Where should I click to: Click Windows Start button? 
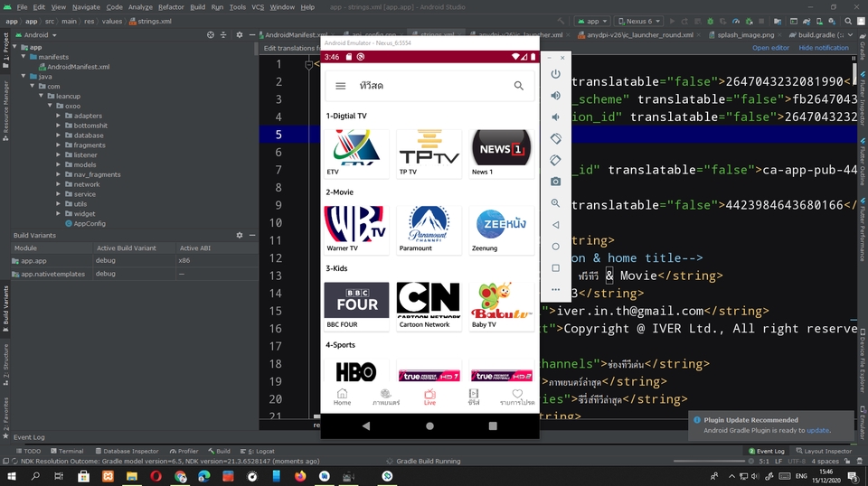(11, 476)
